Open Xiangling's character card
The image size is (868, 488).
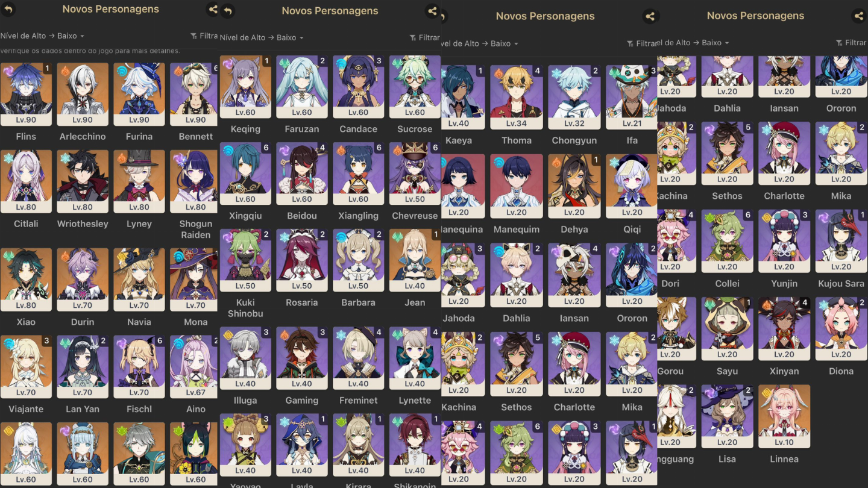click(359, 174)
